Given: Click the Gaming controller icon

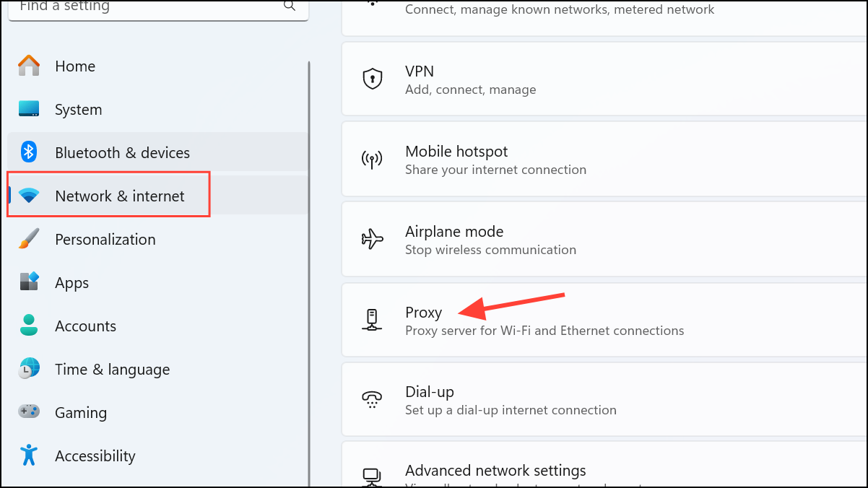Looking at the screenshot, I should (x=29, y=411).
